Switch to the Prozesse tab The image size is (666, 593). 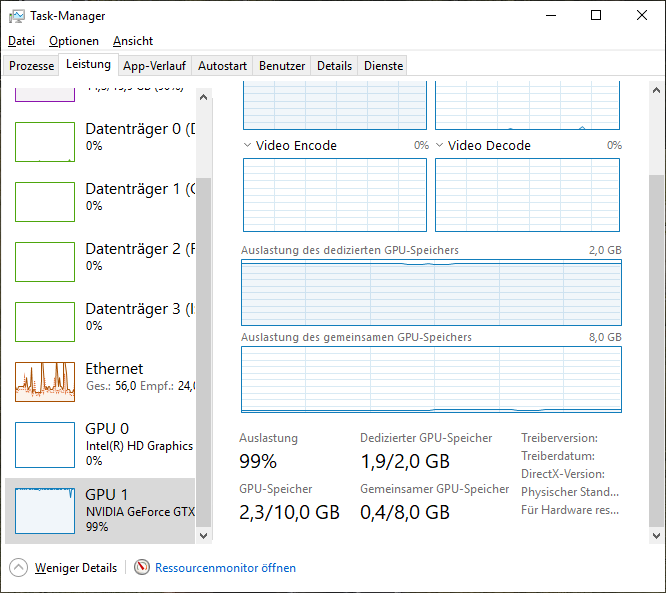(x=31, y=66)
